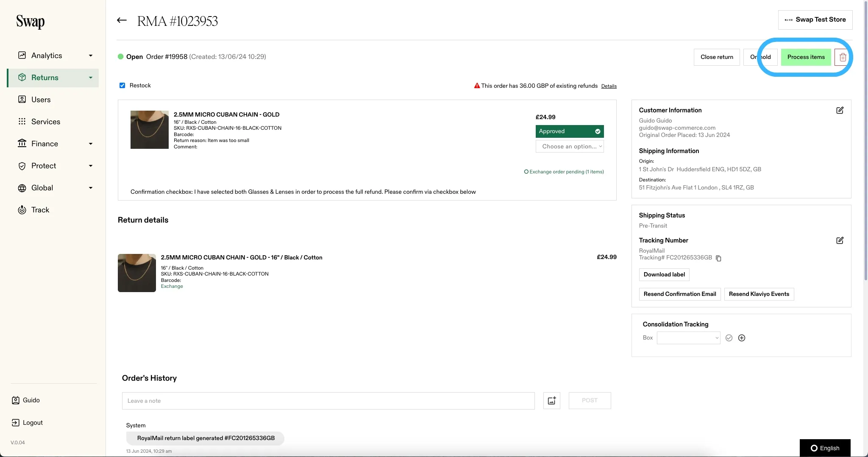Click Resend Confirmation Email
The image size is (868, 457).
click(680, 294)
